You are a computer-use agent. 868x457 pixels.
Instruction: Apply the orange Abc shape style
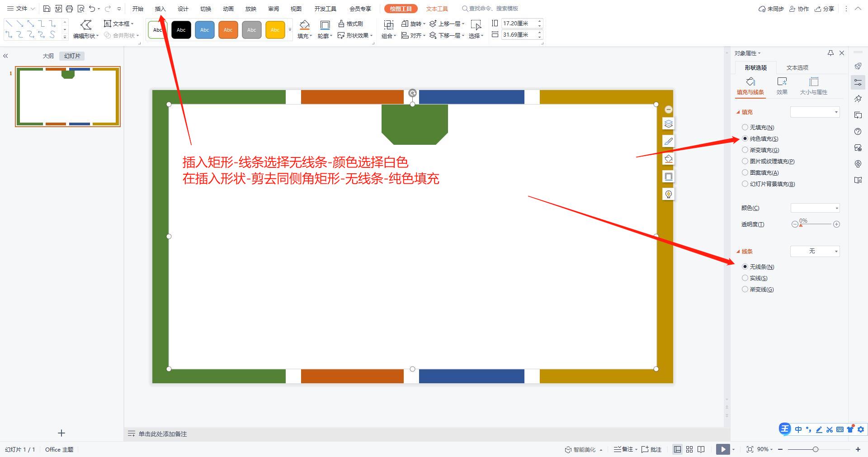[228, 30]
